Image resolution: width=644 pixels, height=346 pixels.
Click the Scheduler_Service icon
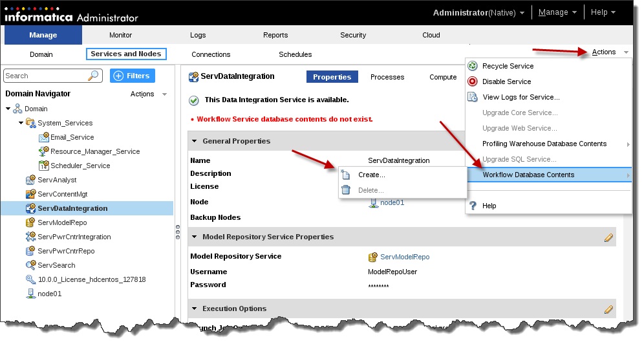tap(43, 165)
